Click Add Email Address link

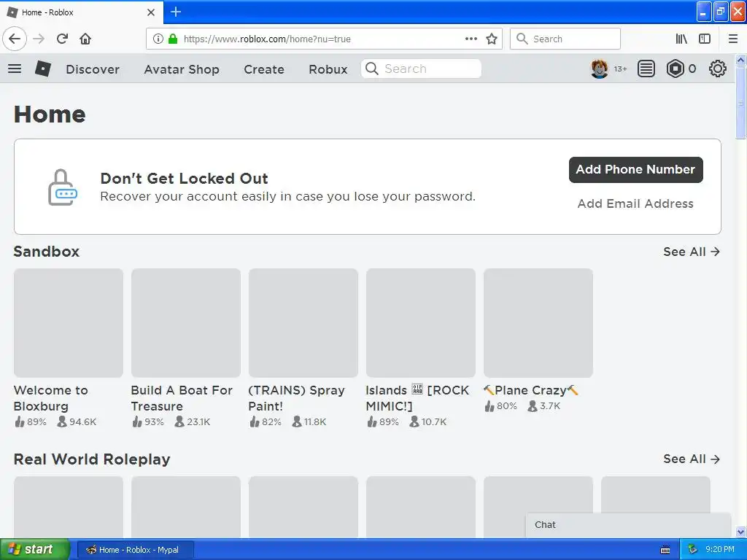coord(635,204)
